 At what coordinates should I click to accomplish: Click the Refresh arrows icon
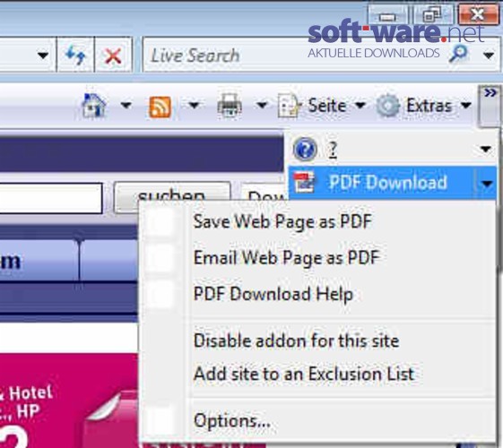coord(75,55)
